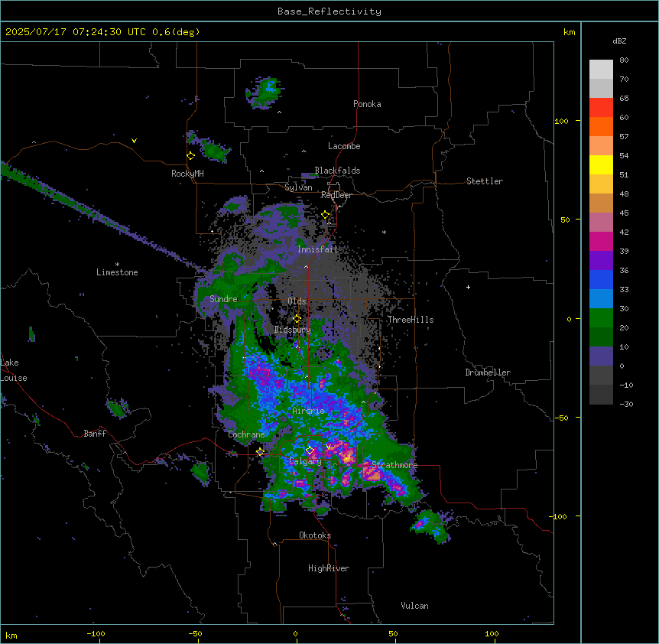Click the Calgary label
The height and width of the screenshot is (644, 659).
tap(306, 461)
